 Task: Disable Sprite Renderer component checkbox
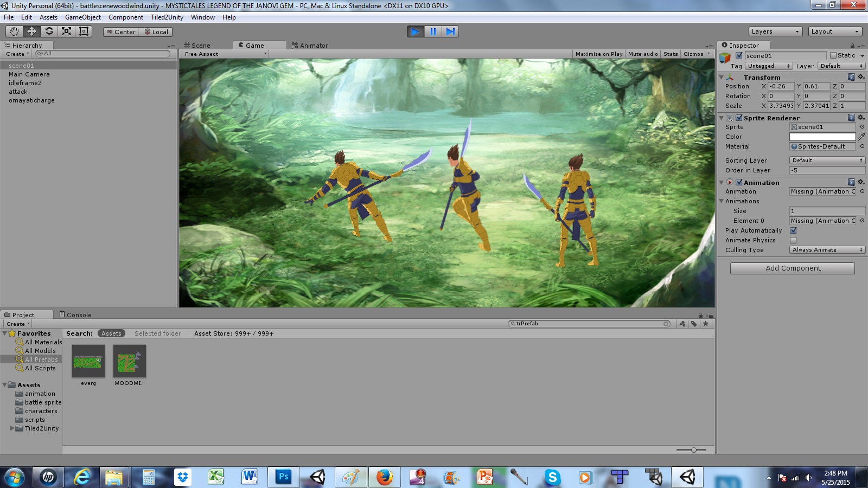(x=739, y=118)
